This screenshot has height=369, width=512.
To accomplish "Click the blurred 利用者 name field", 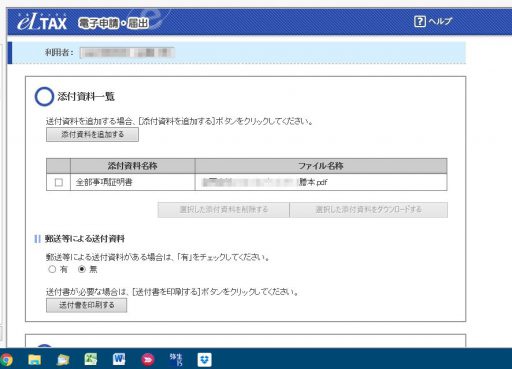I will [x=127, y=53].
